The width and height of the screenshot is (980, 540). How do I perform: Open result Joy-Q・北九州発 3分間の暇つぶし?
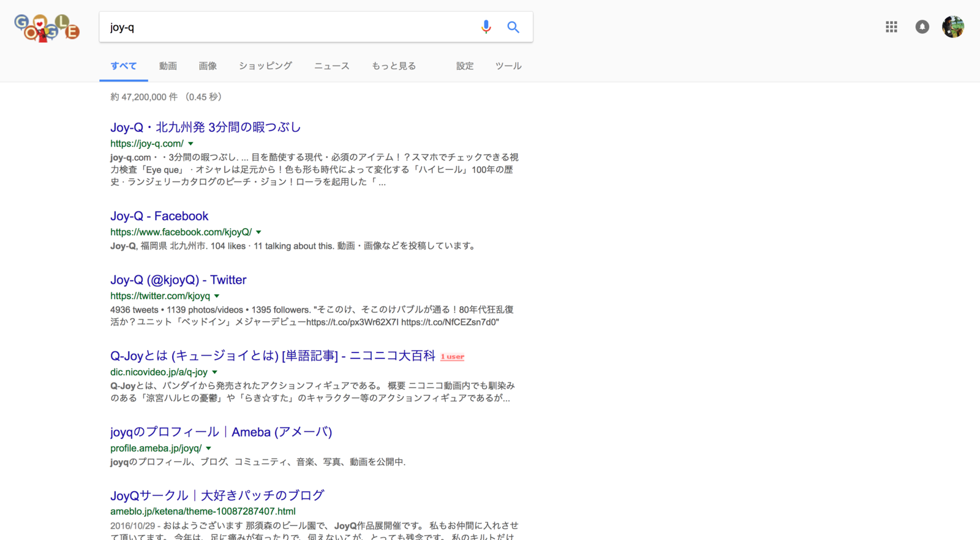205,127
